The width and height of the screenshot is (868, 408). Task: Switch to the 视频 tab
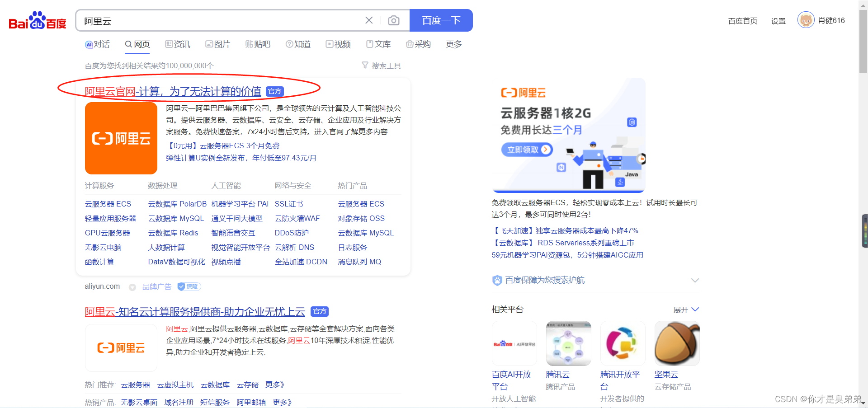[338, 44]
